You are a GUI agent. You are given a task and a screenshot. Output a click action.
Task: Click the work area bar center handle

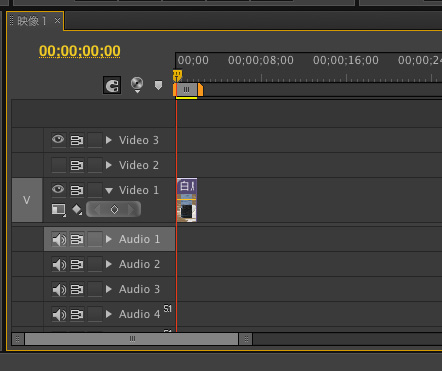(186, 89)
